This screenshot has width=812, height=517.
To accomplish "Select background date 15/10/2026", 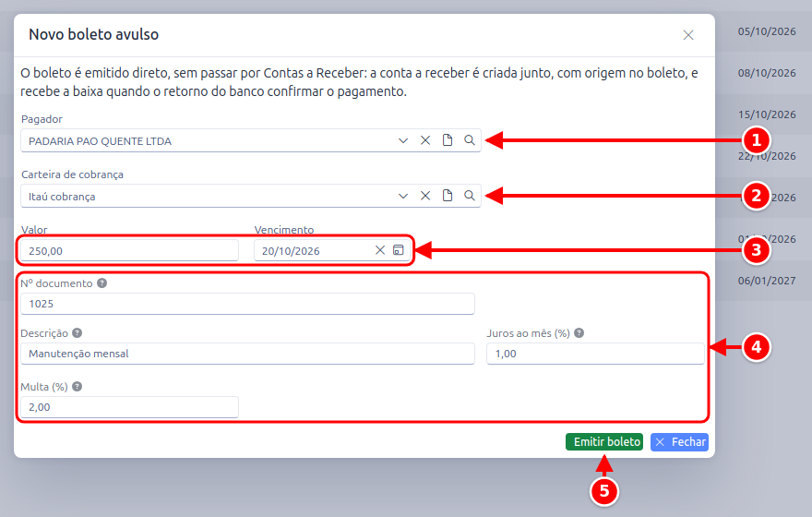I will [x=767, y=114].
